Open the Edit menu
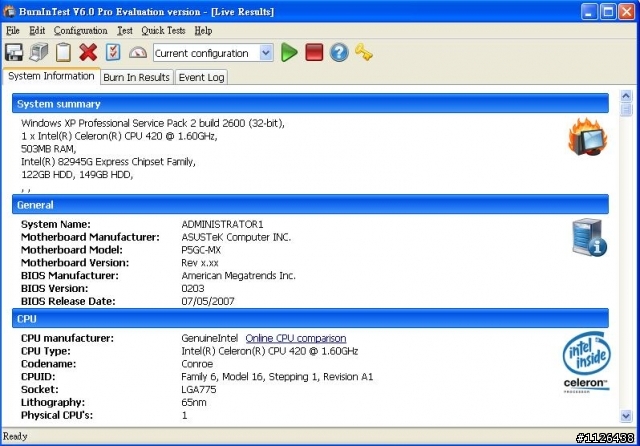The width and height of the screenshot is (640, 446). tap(37, 31)
